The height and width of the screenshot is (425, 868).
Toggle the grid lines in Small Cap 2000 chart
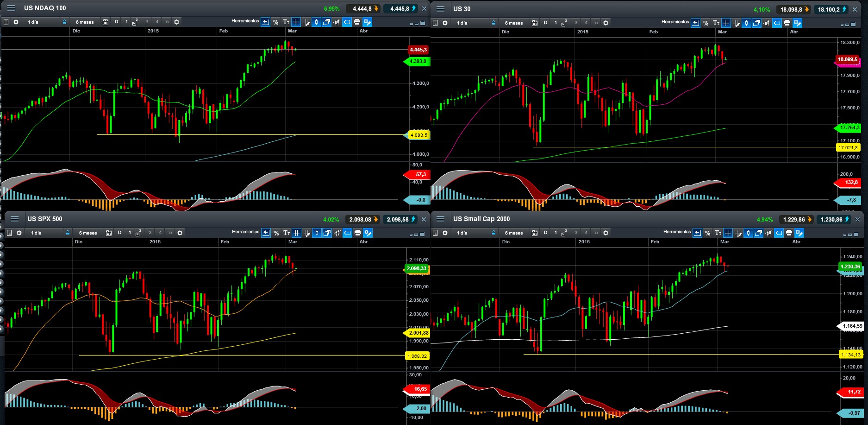pos(728,233)
